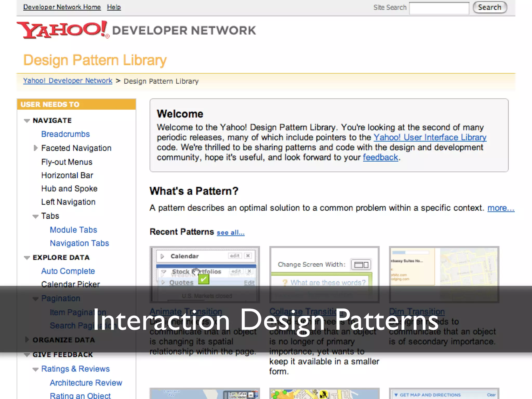Open Navigation Tabs pattern
This screenshot has height=399, width=532.
pyautogui.click(x=79, y=243)
